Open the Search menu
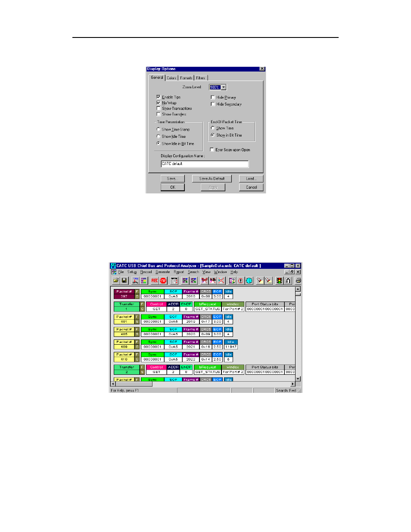Screen dimensions: 411x532 pos(193,272)
